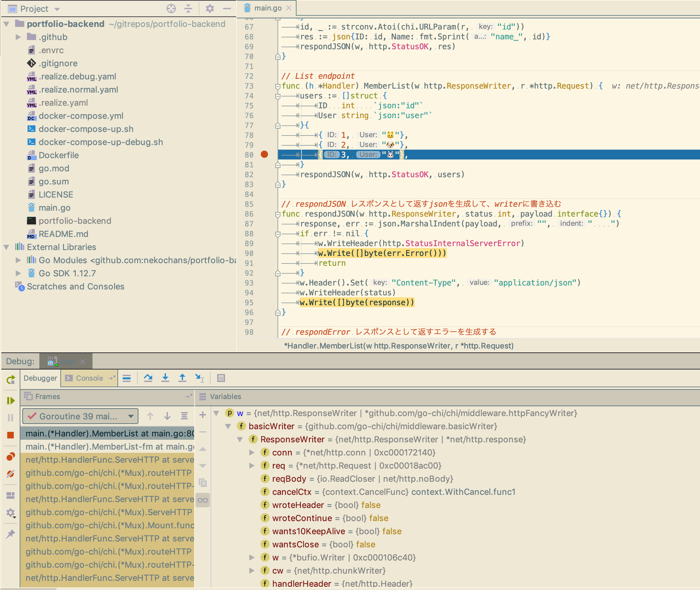Toggle the breakpoint on line 80
This screenshot has width=700, height=590.
(x=264, y=154)
